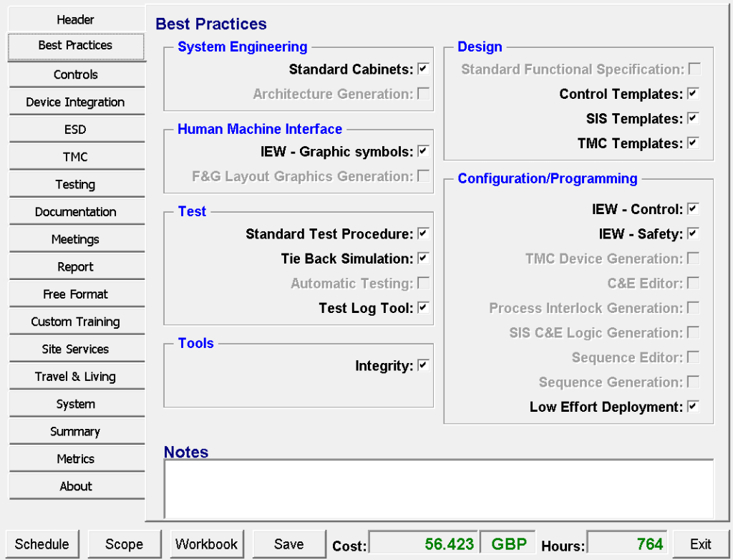Uncheck SIS Templates checkbox
The height and width of the screenshot is (560, 733).
692,118
